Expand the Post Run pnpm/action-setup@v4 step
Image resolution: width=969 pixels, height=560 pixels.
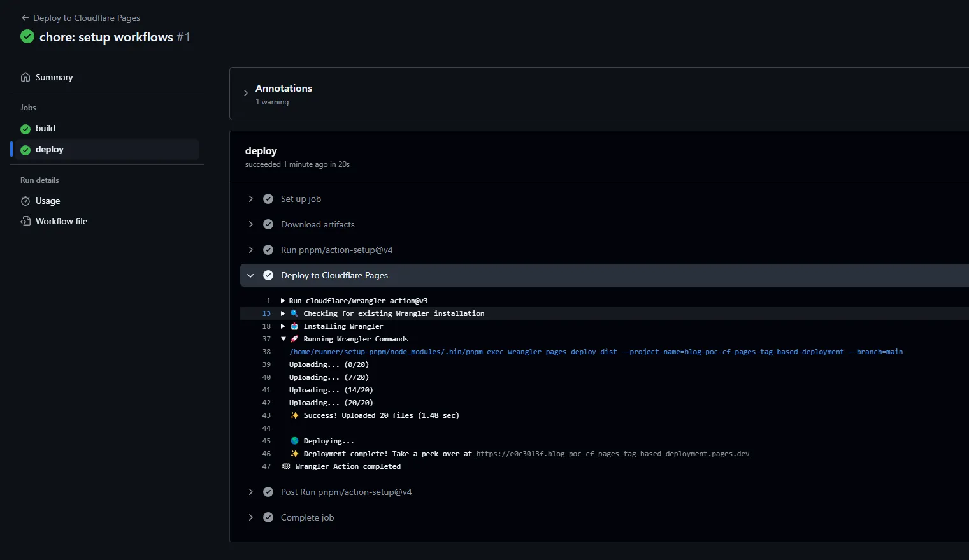[x=250, y=492]
